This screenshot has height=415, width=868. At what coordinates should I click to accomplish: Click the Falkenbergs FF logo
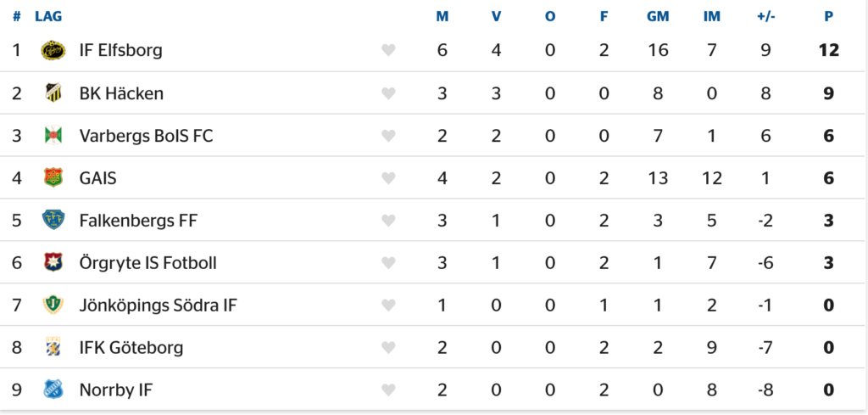coord(53,220)
